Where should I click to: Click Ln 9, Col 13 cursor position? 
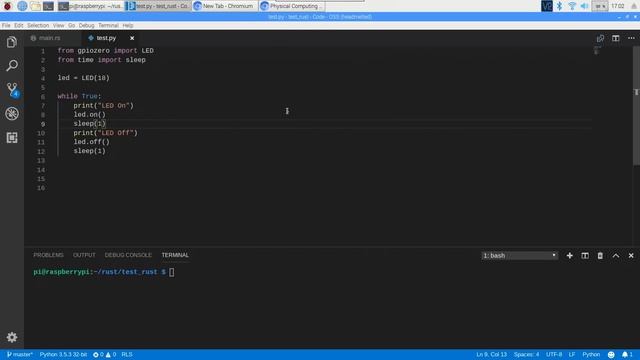[x=491, y=355]
